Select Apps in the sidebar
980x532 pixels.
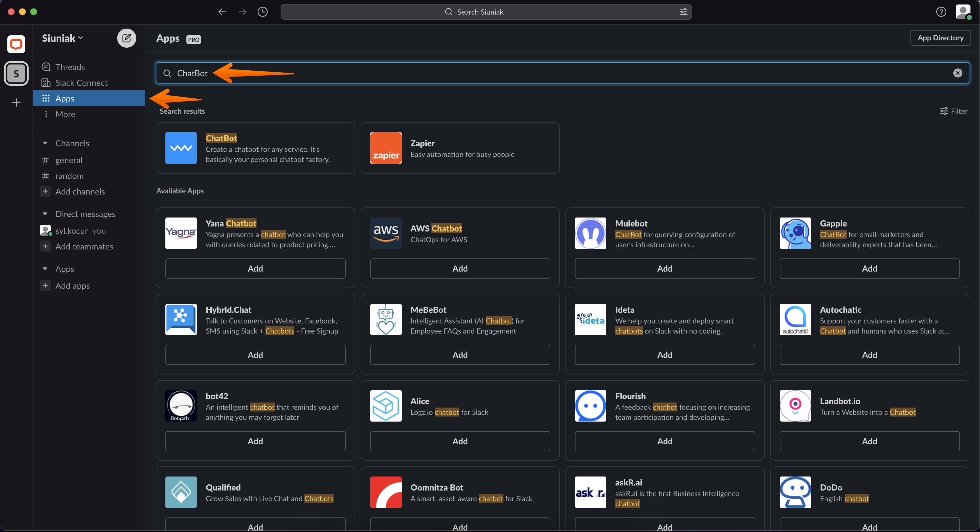tap(89, 98)
